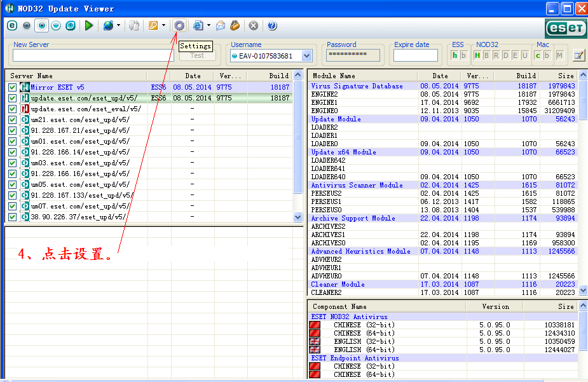Open the dropdown arrow beside the globe icon
The height and width of the screenshot is (382, 588).
pos(118,25)
